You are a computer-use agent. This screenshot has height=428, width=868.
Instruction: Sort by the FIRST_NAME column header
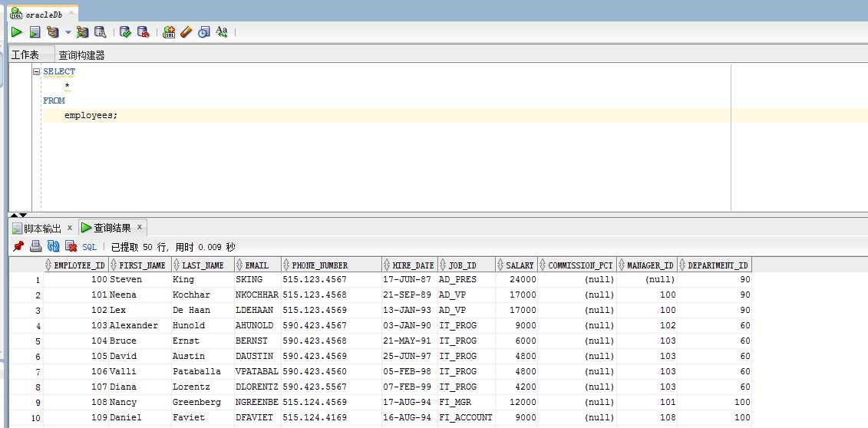click(140, 265)
